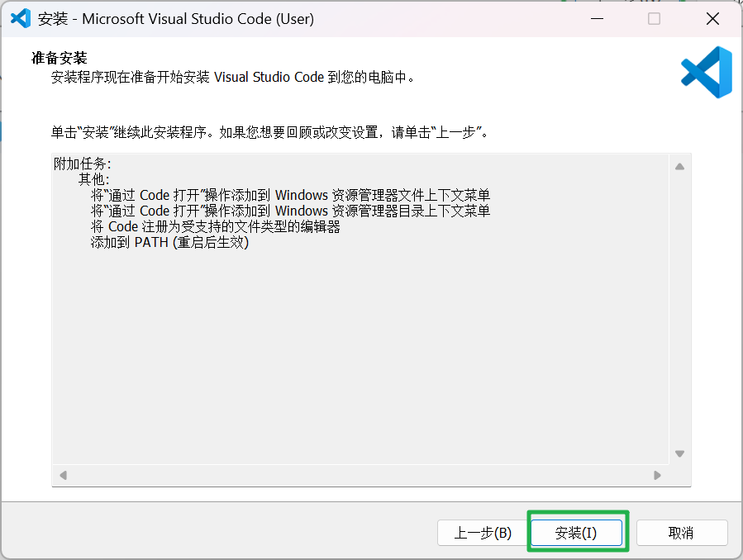Viewport: 743px width, 560px height.
Task: Click the scroll down arrow in summary box
Action: 679,453
